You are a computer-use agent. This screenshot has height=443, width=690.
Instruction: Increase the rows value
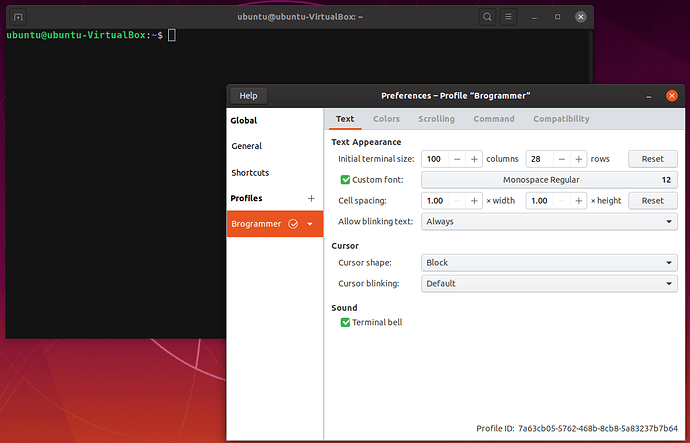point(579,159)
